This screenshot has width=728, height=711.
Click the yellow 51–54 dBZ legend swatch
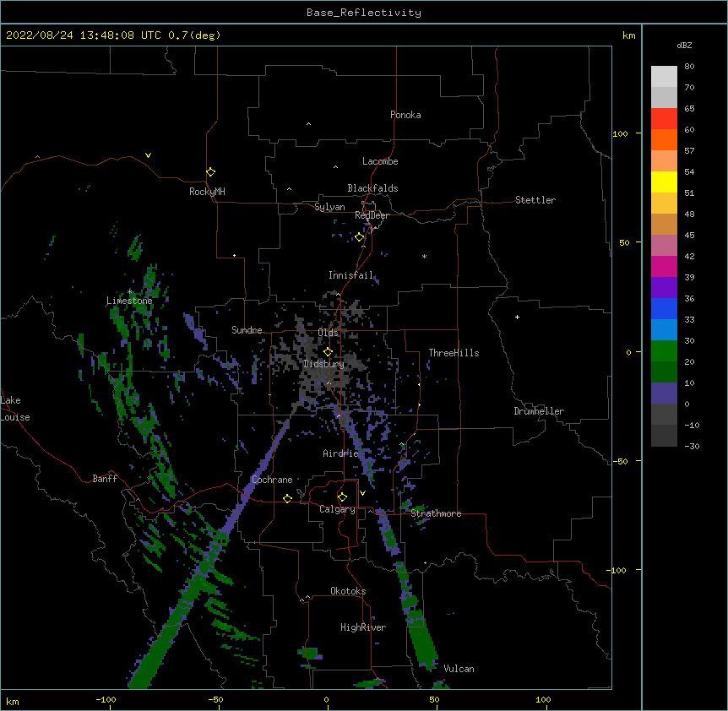pyautogui.click(x=664, y=182)
